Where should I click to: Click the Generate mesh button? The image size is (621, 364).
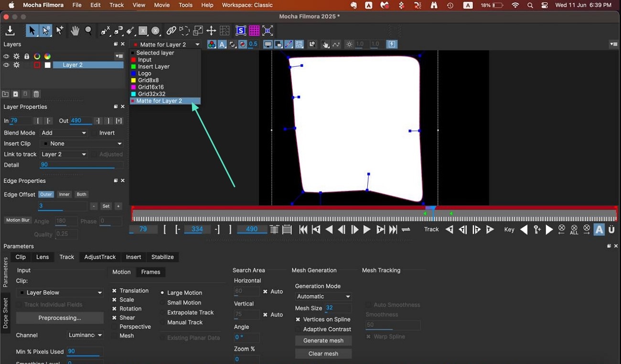click(323, 341)
